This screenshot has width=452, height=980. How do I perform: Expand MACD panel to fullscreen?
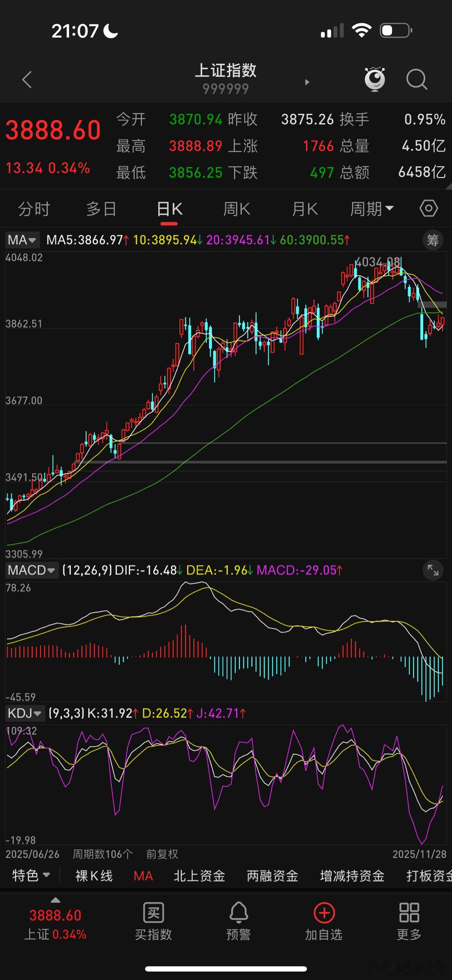[x=433, y=570]
